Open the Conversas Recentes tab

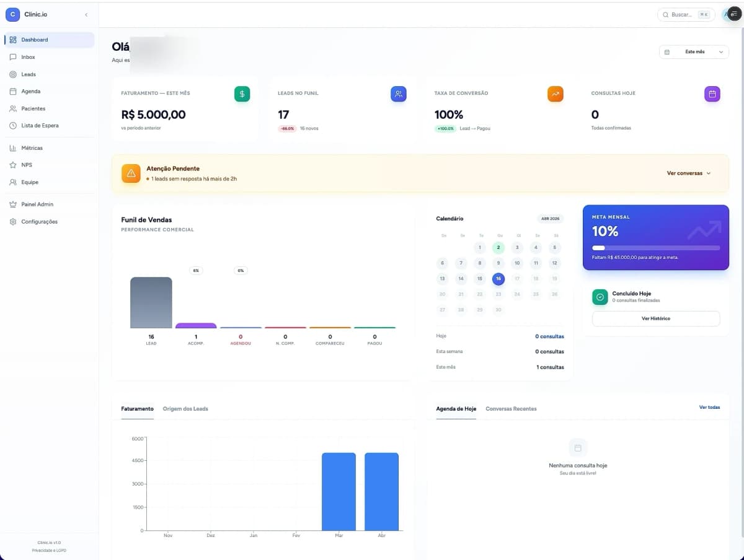tap(511, 408)
